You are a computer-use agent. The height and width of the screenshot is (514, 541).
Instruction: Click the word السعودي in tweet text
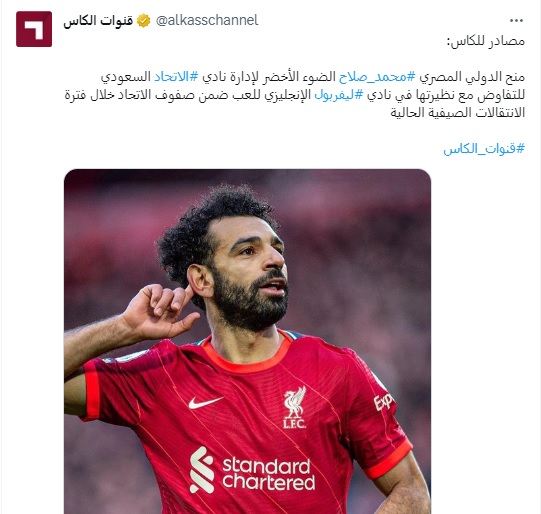[x=126, y=77]
